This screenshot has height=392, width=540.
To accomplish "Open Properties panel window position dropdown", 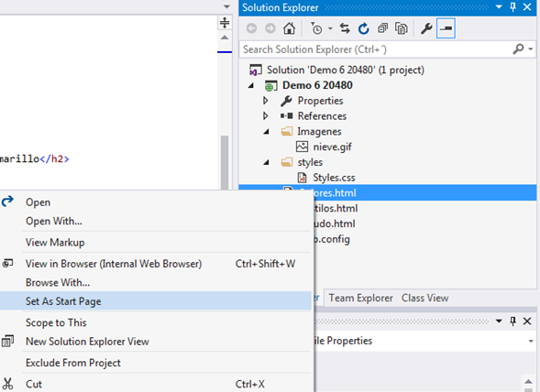I will pyautogui.click(x=499, y=321).
